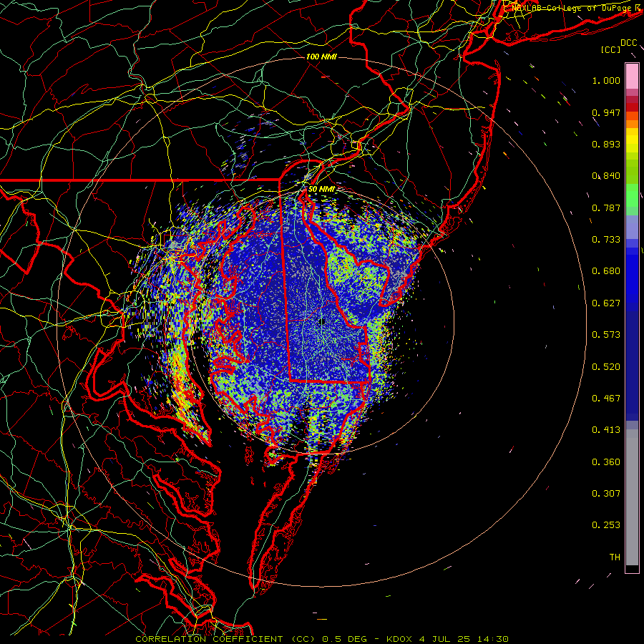This screenshot has height=644, width=644.
Task: Click the KDOX radar site marker at center
Action: click(323, 321)
